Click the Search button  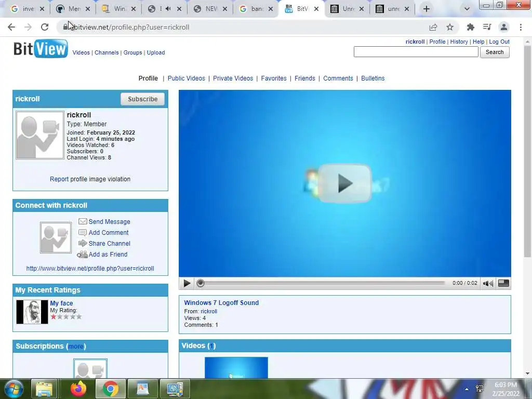(x=495, y=52)
